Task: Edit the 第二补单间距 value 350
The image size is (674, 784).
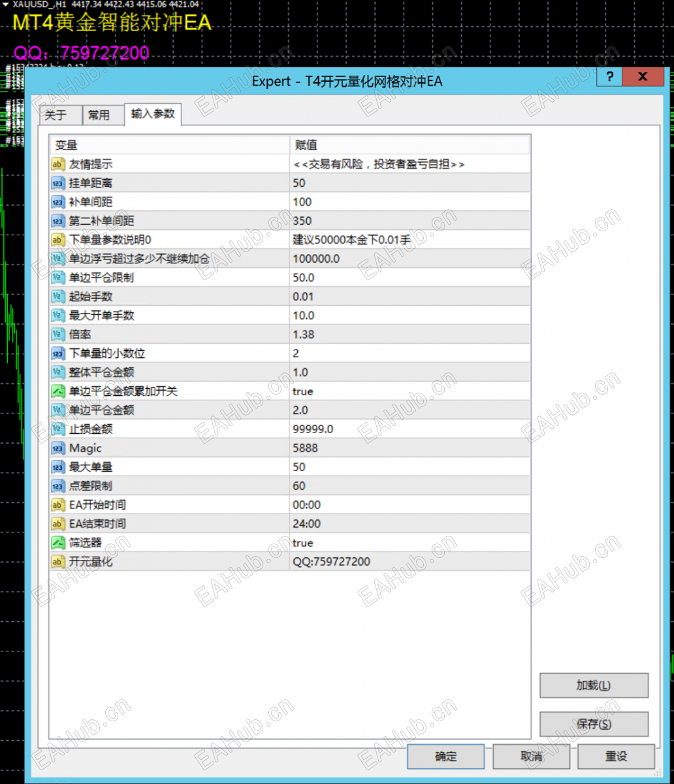Action: (409, 221)
